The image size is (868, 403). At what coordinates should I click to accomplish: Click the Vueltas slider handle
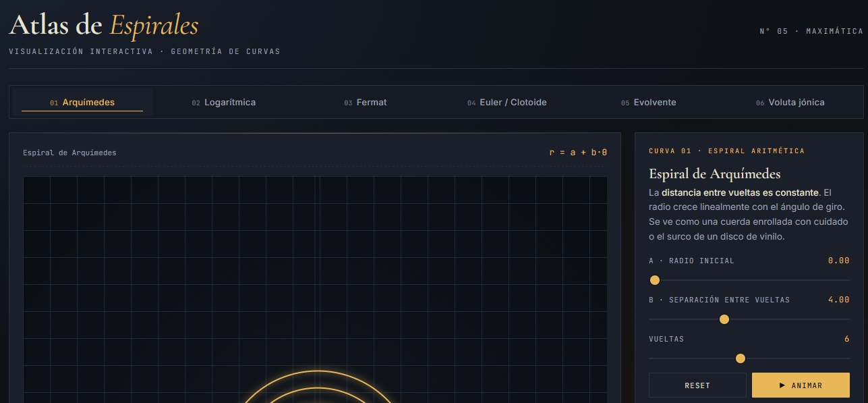(740, 358)
